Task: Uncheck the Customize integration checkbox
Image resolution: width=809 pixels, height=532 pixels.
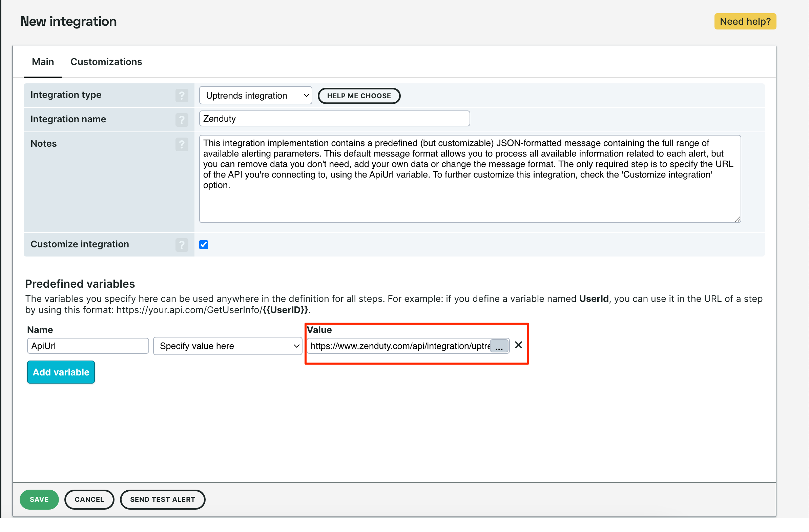Action: coord(204,245)
